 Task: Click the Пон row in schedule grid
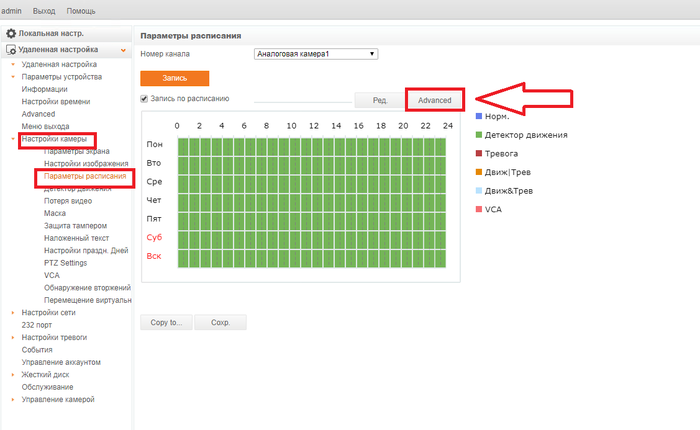coord(312,147)
